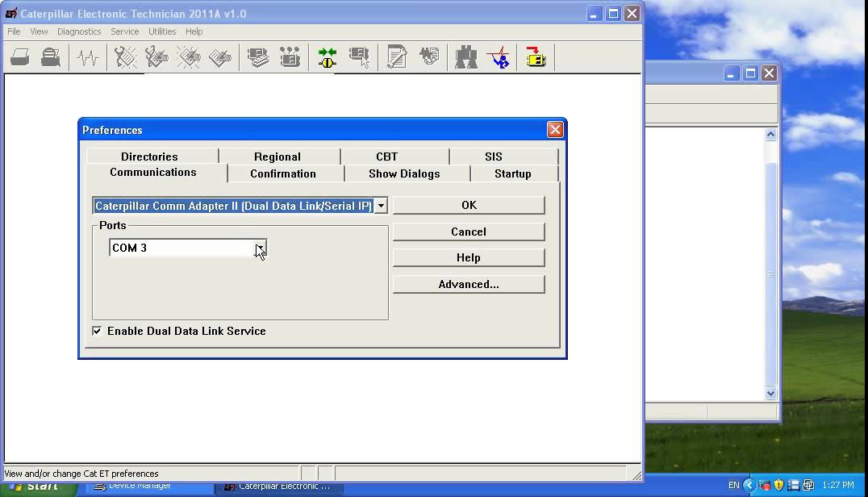Switch to the Startup tab
Viewport: 868px width, 497px height.
(512, 173)
